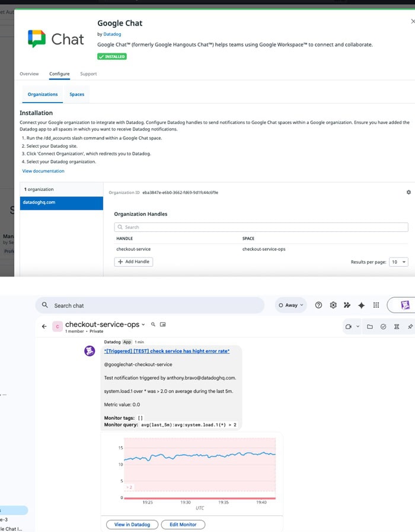The width and height of the screenshot is (415, 532).
Task: Click the checkout-service-ops space avatar
Action: click(x=58, y=326)
